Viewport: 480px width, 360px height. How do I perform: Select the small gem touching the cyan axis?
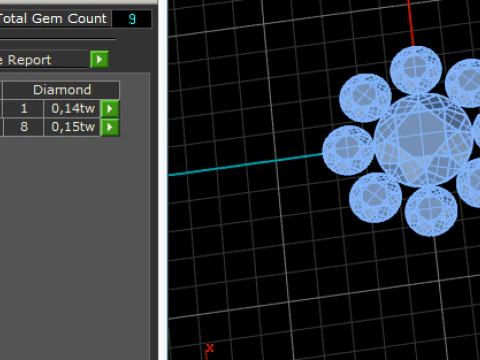click(x=348, y=150)
